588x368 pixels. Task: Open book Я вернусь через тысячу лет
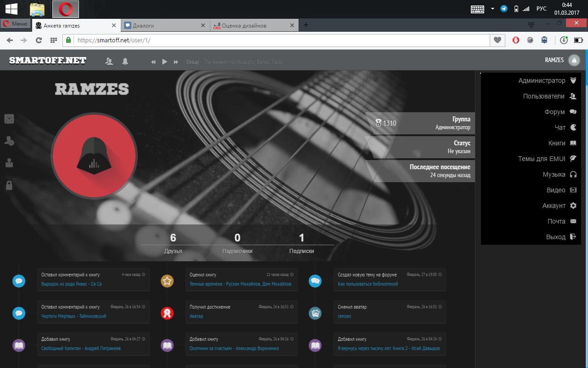[x=389, y=348]
